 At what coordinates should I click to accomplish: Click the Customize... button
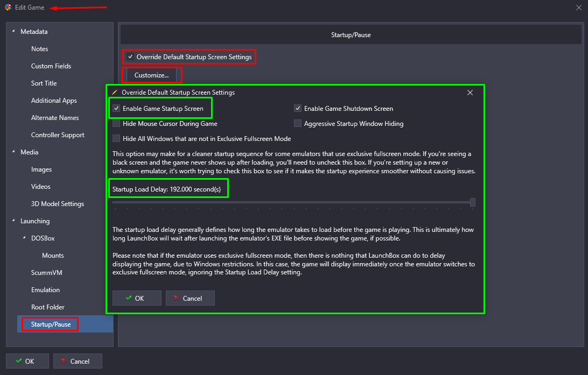click(151, 75)
